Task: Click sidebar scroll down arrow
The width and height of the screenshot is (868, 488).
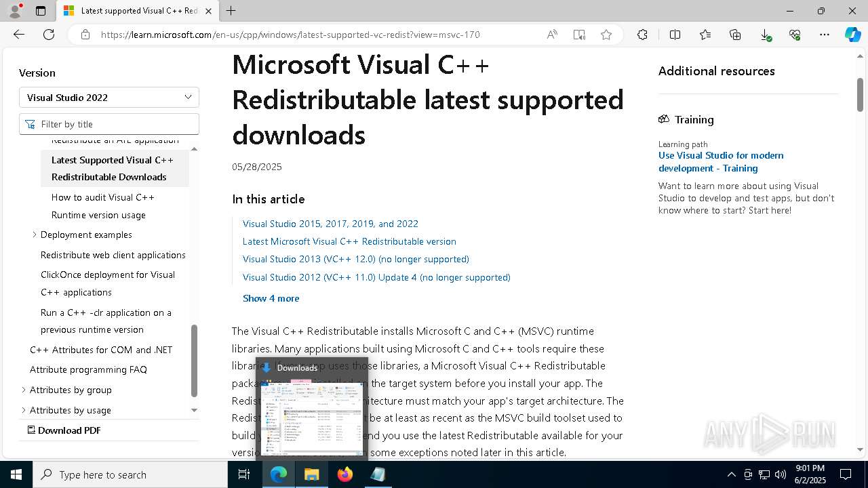Action: (x=194, y=410)
